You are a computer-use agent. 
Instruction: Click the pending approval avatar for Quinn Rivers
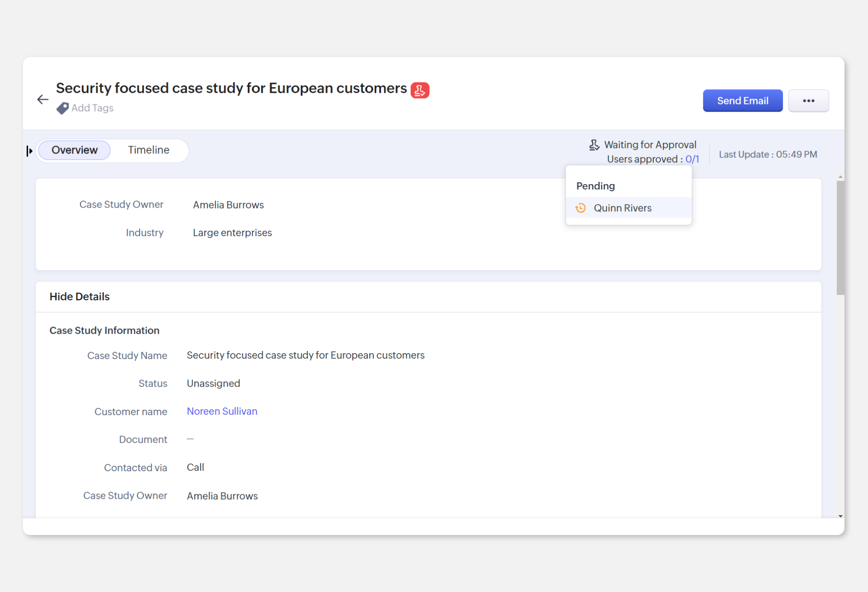pos(582,207)
